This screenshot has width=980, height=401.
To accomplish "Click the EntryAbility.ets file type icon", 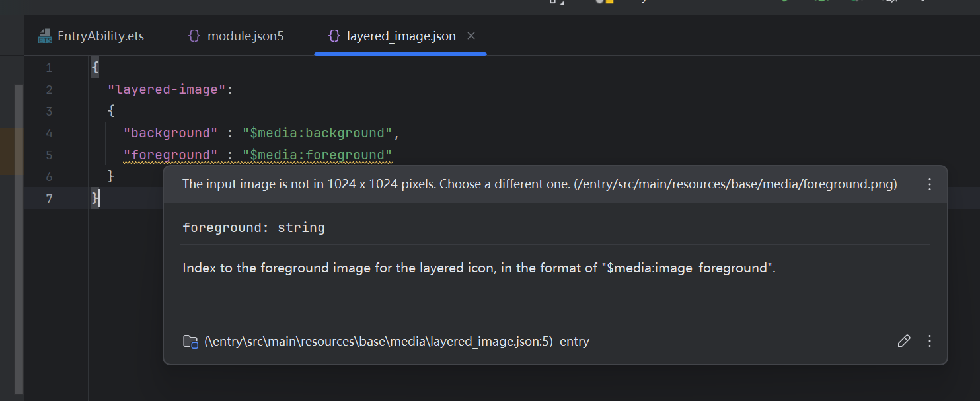I will [45, 36].
